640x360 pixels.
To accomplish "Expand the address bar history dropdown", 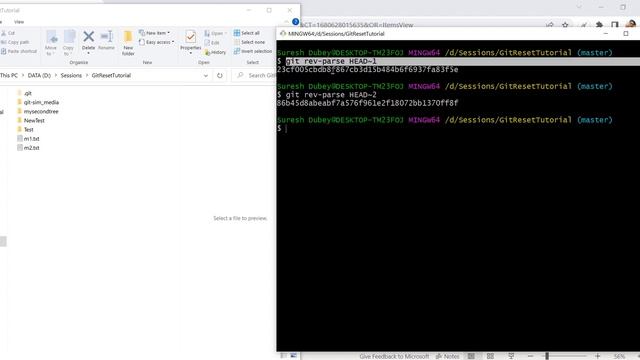I will click(206, 76).
